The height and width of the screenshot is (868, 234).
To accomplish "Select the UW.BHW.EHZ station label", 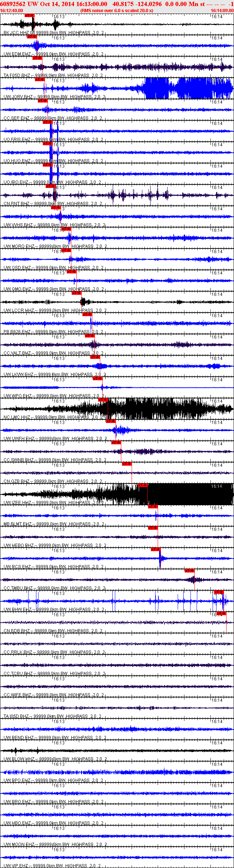I will pyautogui.click(x=17, y=610).
